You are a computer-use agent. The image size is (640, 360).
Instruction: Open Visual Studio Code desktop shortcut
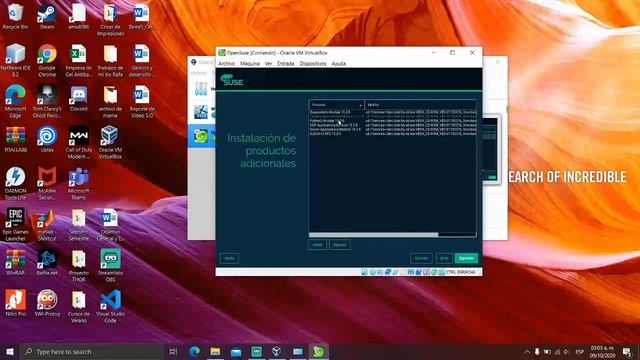110,306
